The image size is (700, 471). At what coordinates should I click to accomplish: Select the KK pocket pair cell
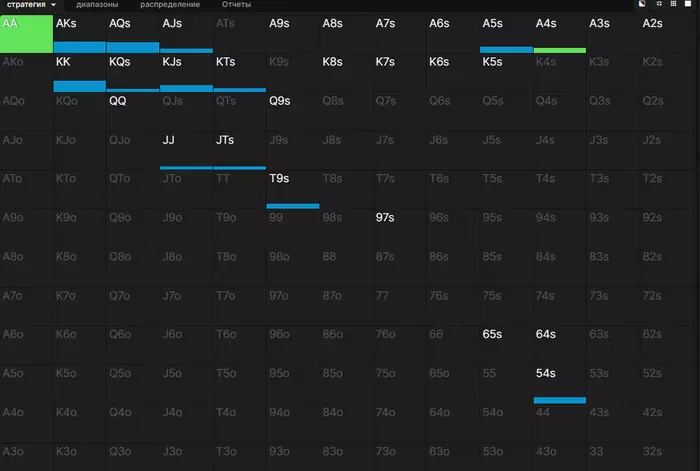coord(79,73)
